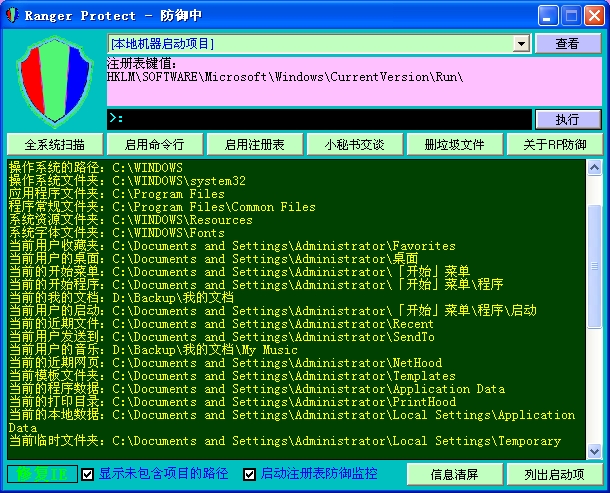
Task: Click 删垃圾文件 button
Action: pyautogui.click(x=455, y=145)
